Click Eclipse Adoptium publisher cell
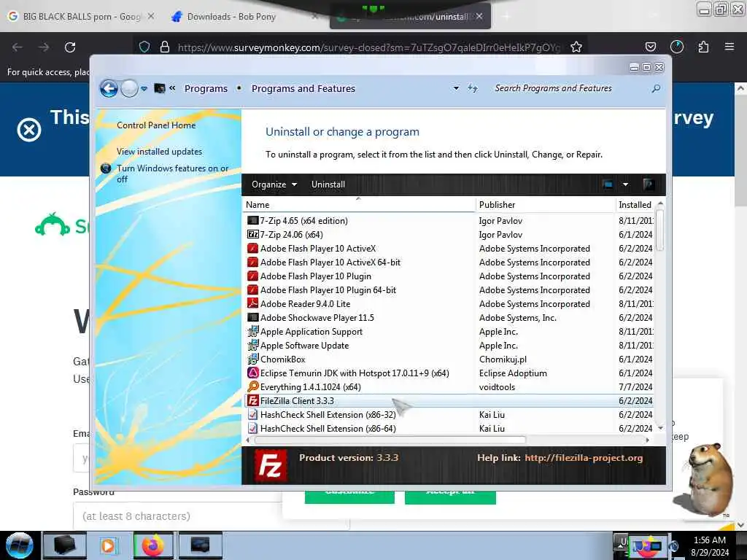This screenshot has height=560, width=747. [x=513, y=373]
